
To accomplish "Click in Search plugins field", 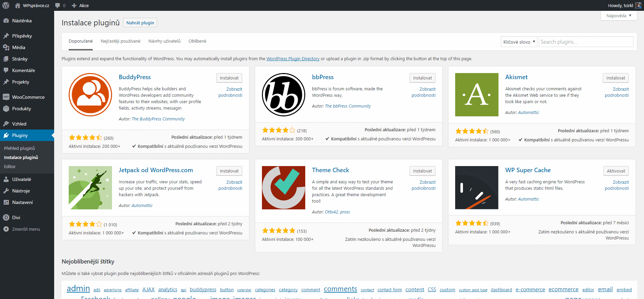I will pos(586,42).
